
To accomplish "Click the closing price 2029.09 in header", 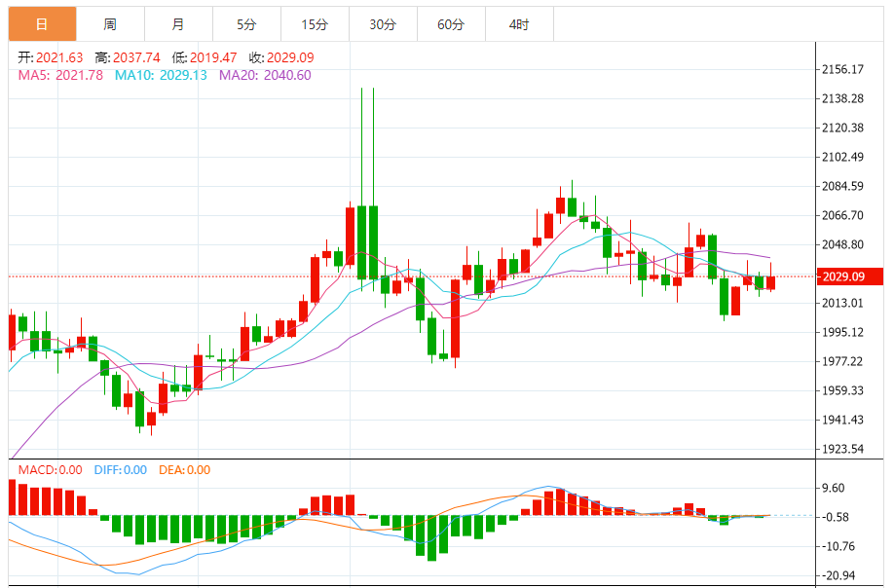I will click(x=290, y=57).
